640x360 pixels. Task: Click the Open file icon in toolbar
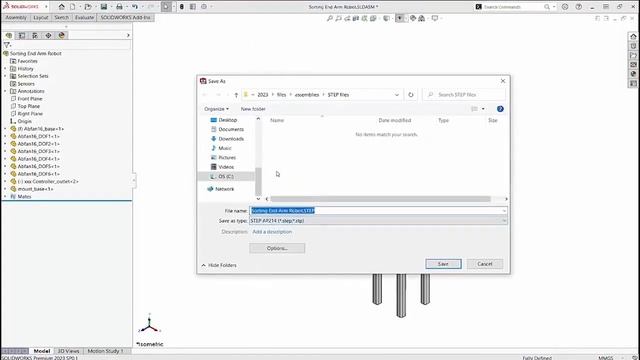point(88,7)
